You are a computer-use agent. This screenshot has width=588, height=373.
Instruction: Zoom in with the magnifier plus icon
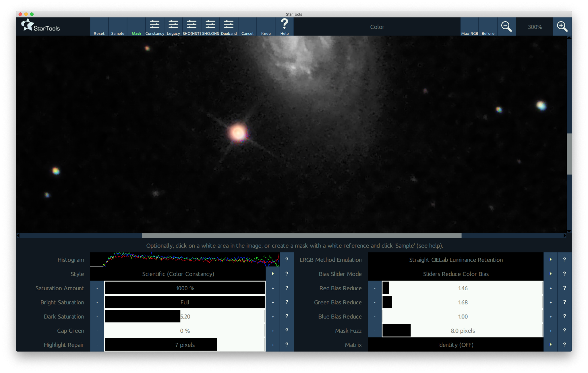(562, 27)
